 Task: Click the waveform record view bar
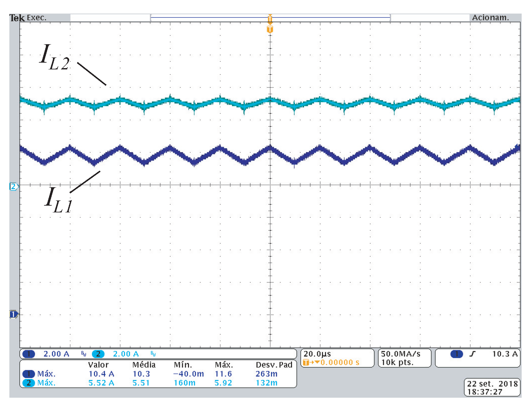point(270,18)
